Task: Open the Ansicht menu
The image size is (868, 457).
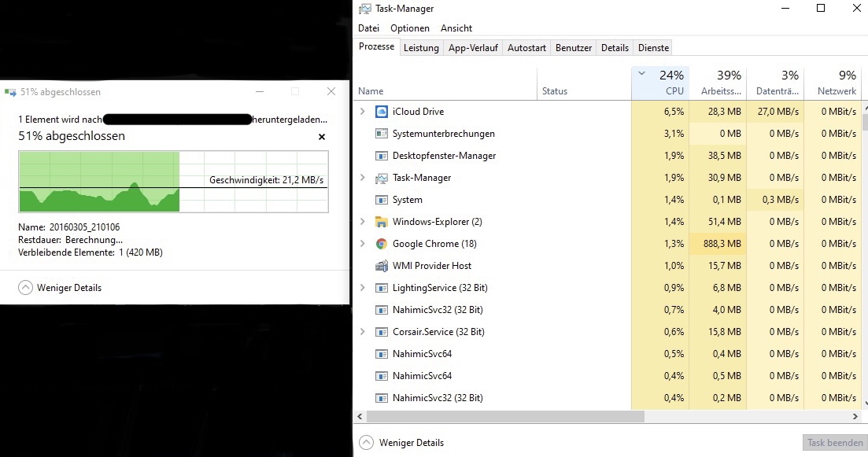Action: point(456,28)
